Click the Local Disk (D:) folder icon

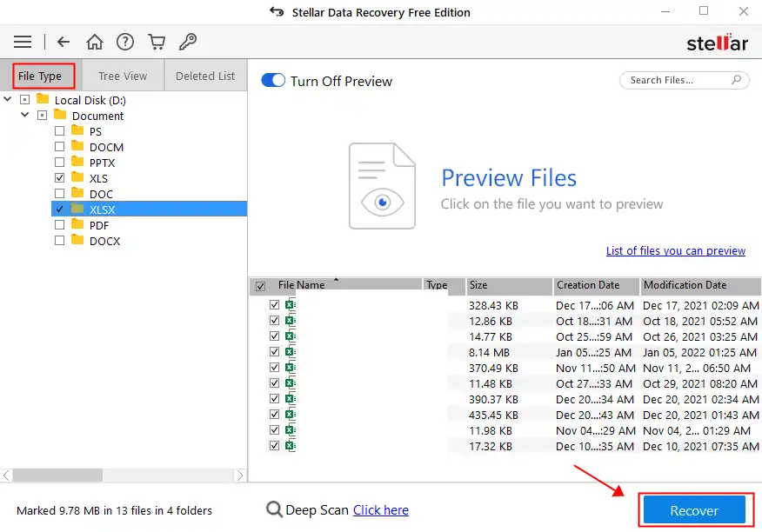coord(43,99)
